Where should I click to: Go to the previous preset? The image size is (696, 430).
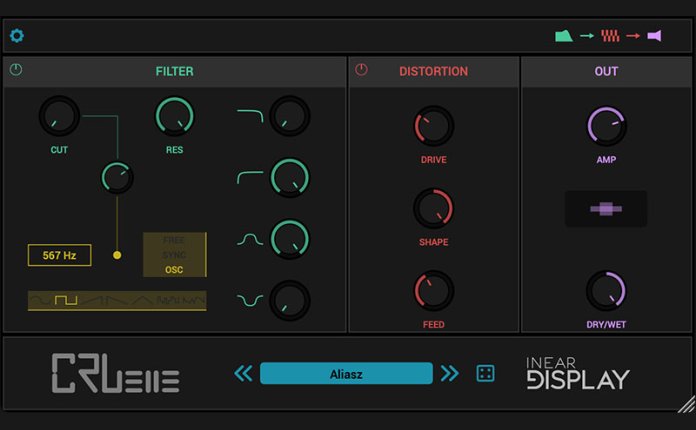coord(244,373)
